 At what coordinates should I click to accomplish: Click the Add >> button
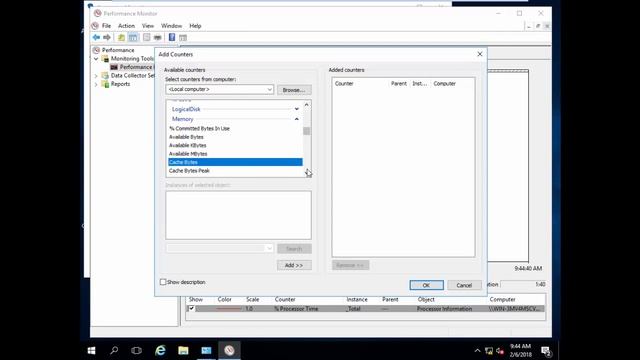pos(294,265)
